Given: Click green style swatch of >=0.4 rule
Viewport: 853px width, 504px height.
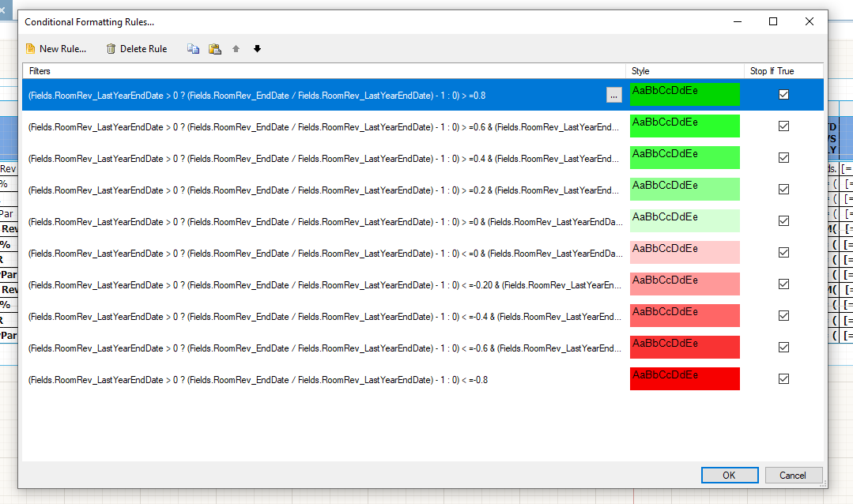Looking at the screenshot, I should click(685, 158).
